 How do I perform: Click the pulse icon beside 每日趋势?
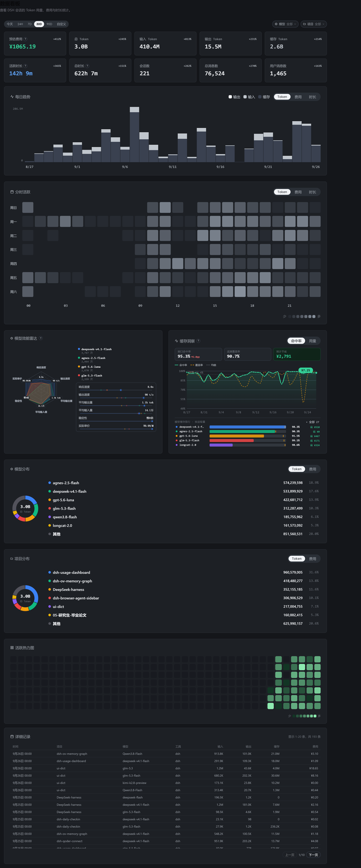tap(12, 97)
